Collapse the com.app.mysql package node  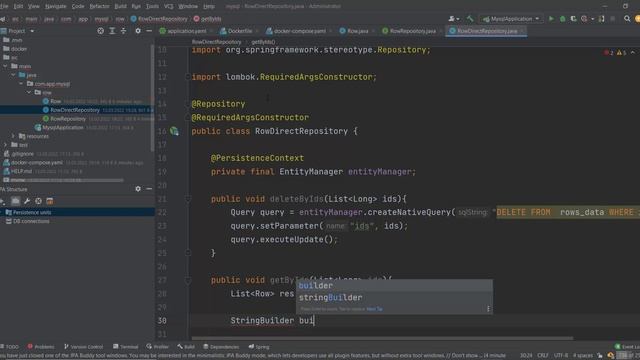[21, 84]
